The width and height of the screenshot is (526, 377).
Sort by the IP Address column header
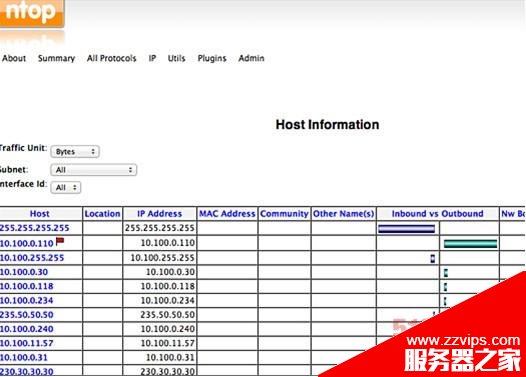coord(160,214)
